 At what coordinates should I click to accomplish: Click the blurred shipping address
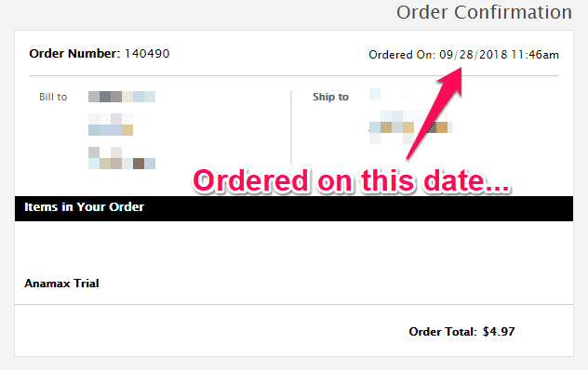point(410,116)
